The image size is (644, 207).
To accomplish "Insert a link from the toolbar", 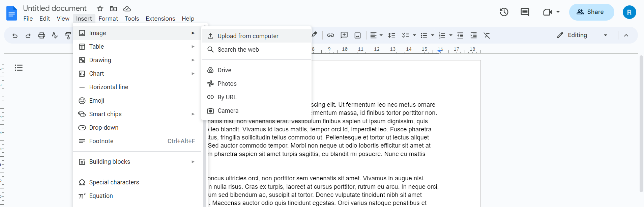I will click(330, 35).
